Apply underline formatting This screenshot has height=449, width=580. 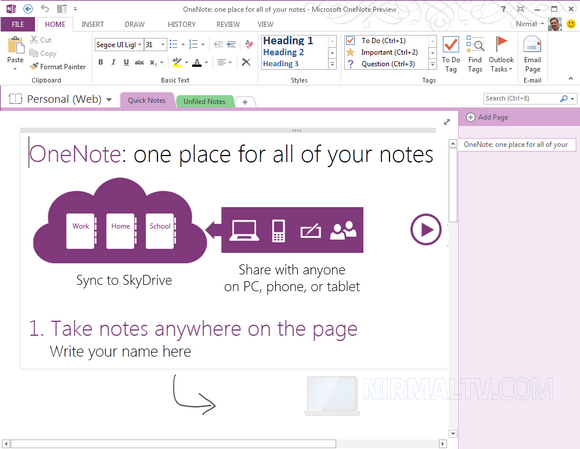126,63
